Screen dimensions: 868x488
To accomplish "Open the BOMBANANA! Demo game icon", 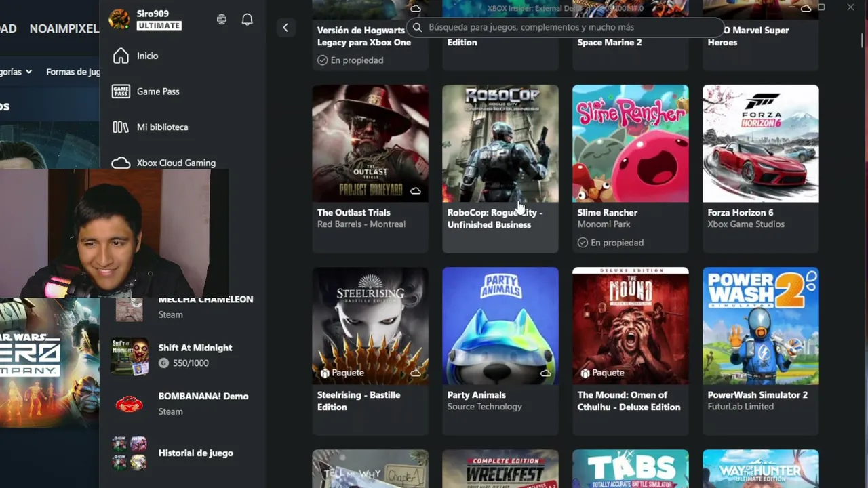I will click(130, 404).
